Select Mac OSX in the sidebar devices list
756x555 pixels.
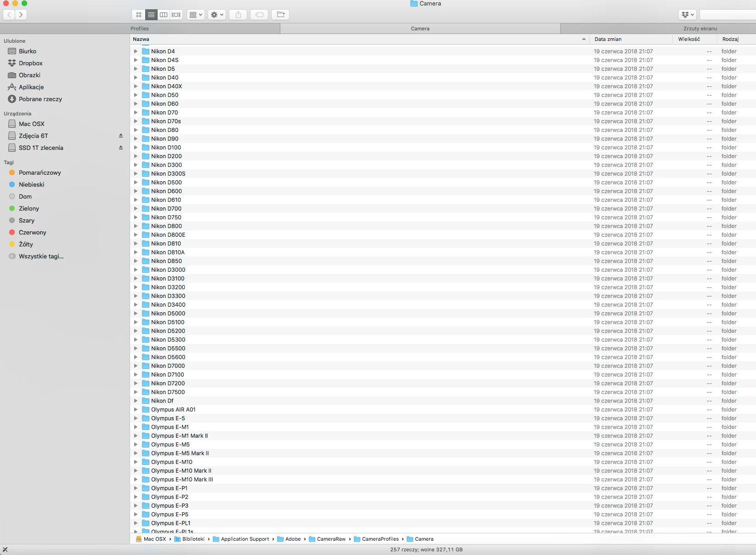pos(31,124)
